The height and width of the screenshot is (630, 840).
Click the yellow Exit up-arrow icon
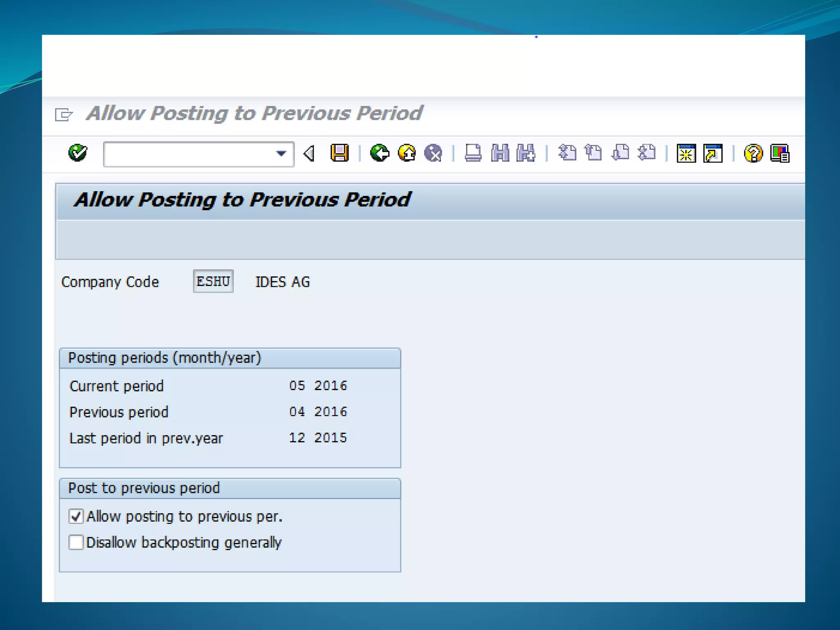pos(406,153)
